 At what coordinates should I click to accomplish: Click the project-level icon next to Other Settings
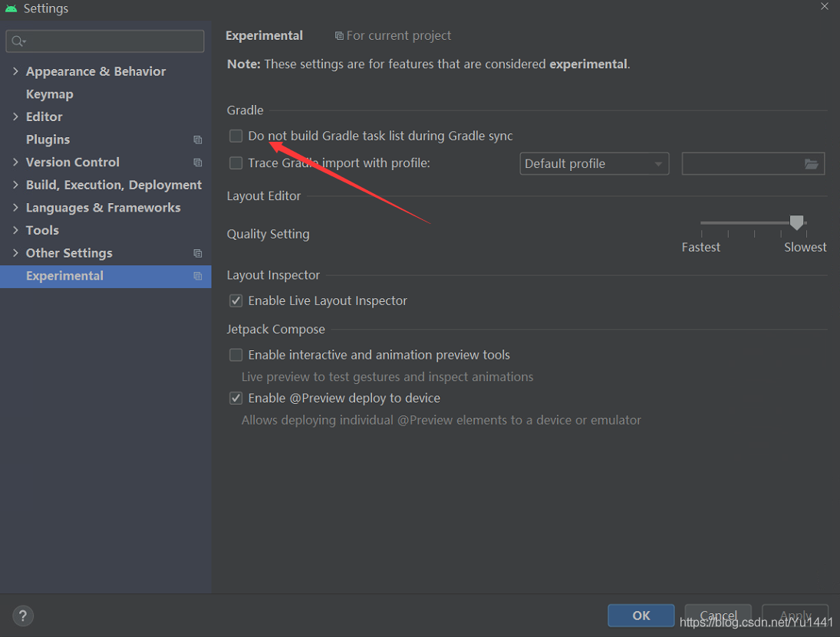point(198,253)
